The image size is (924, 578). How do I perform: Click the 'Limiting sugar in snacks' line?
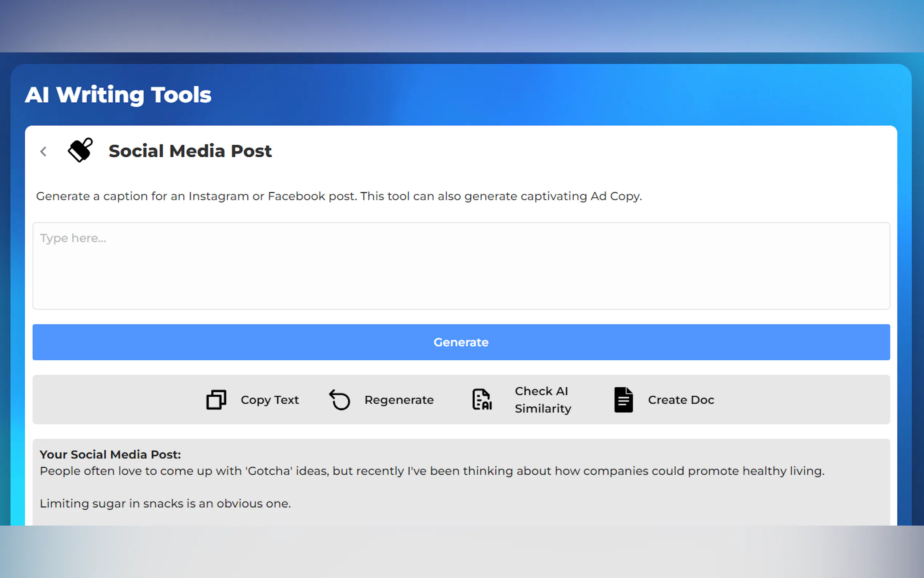(x=165, y=503)
